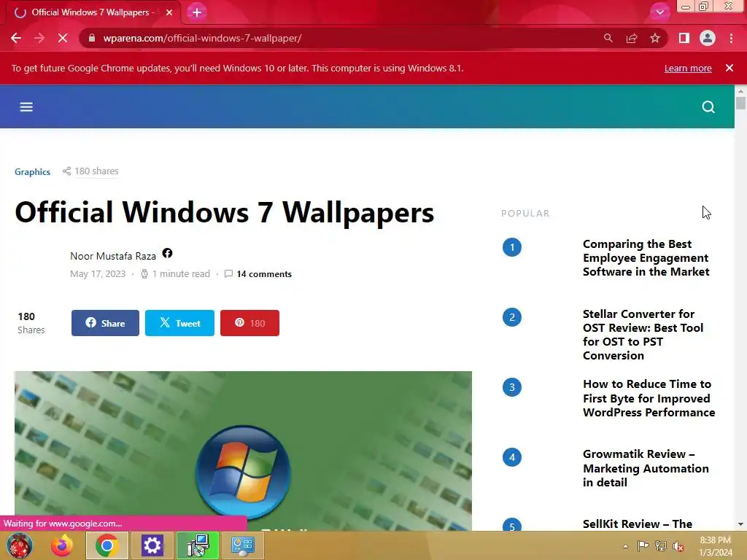
Task: Open Learn more about Chrome updates
Action: pyautogui.click(x=688, y=68)
